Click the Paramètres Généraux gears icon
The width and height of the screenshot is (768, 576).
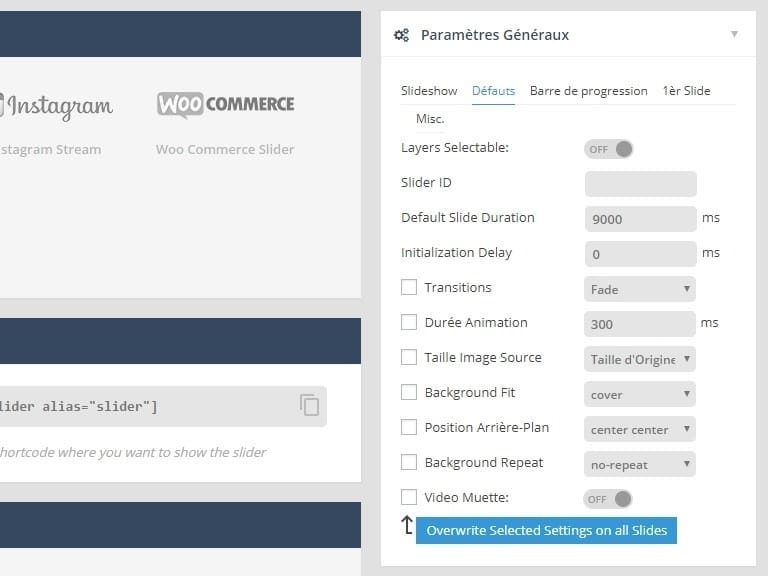pos(401,35)
